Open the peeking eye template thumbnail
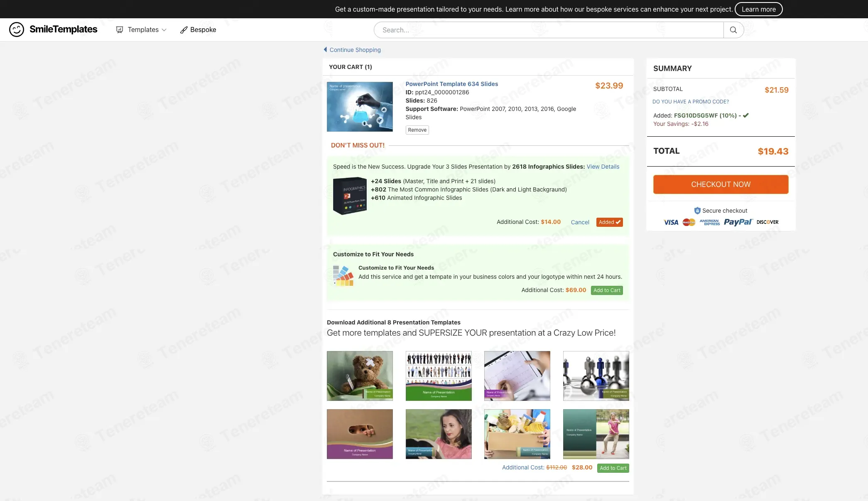The image size is (868, 501). pyautogui.click(x=360, y=434)
